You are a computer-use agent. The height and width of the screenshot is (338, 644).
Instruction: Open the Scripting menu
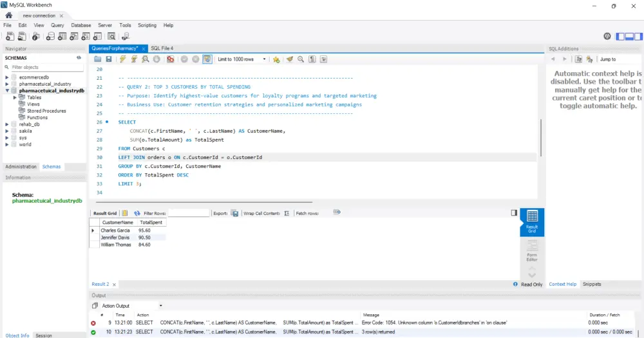point(147,25)
